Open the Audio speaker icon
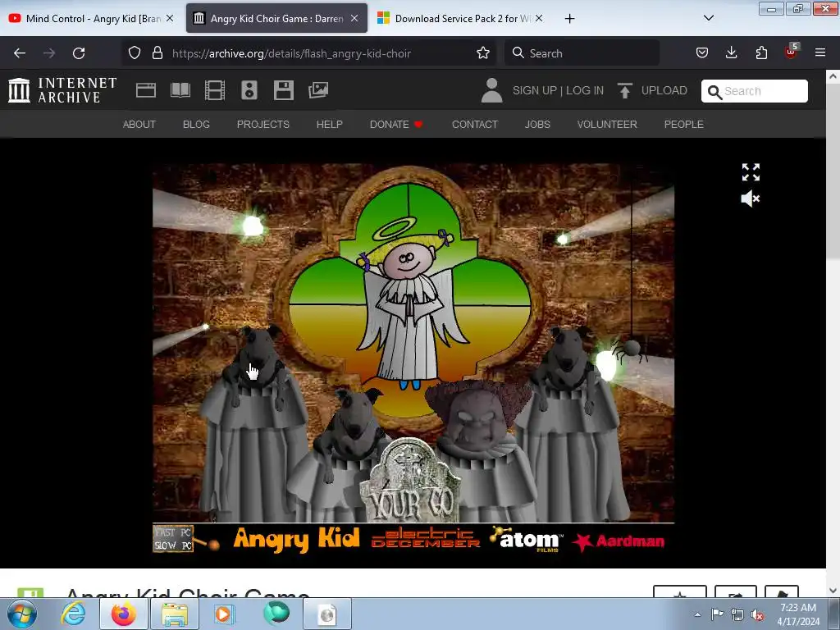Screen dimensions: 840x630 [249, 90]
